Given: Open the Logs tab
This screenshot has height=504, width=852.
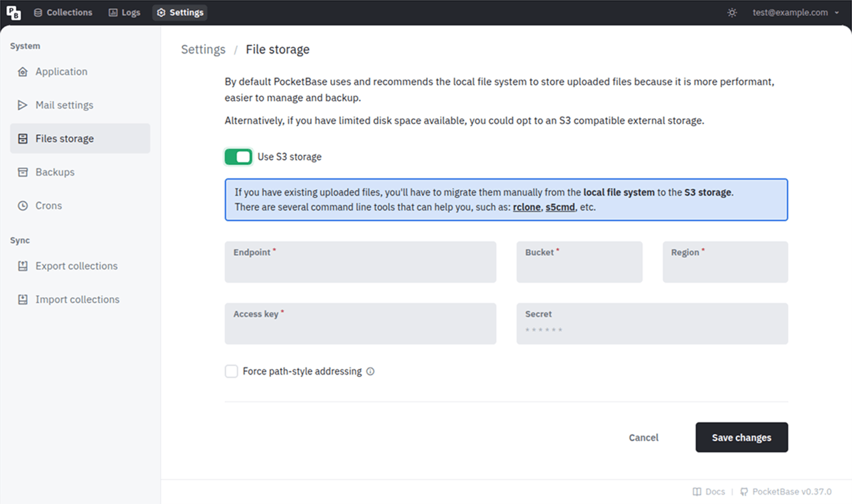Looking at the screenshot, I should pyautogui.click(x=124, y=13).
